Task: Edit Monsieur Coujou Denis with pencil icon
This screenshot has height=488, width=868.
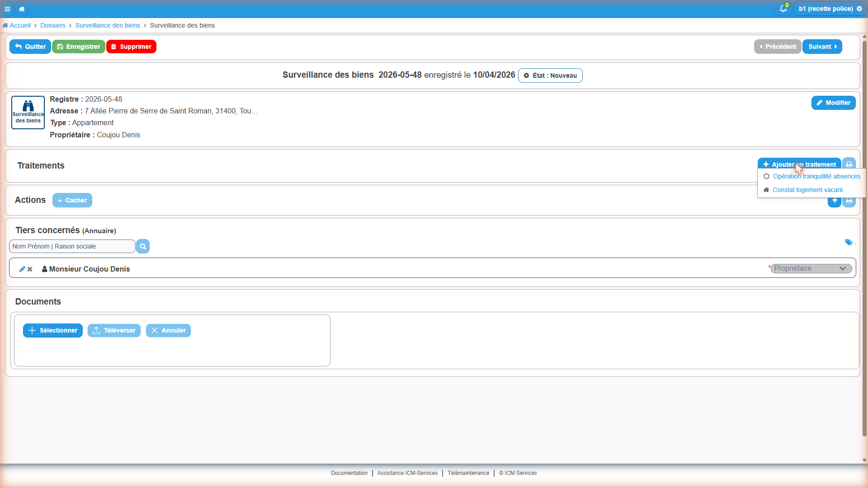Action: (22, 269)
